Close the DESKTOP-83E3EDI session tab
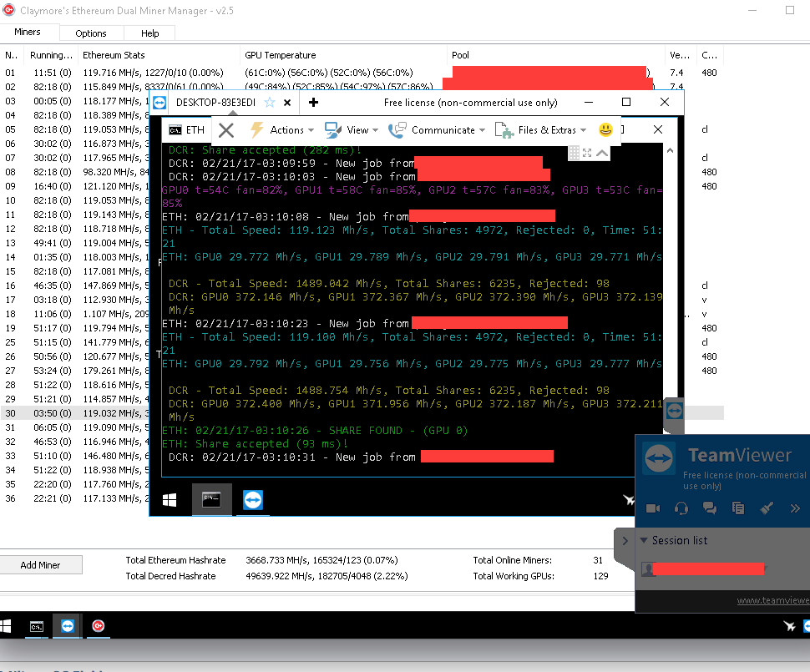This screenshot has width=810, height=672. pyautogui.click(x=287, y=103)
